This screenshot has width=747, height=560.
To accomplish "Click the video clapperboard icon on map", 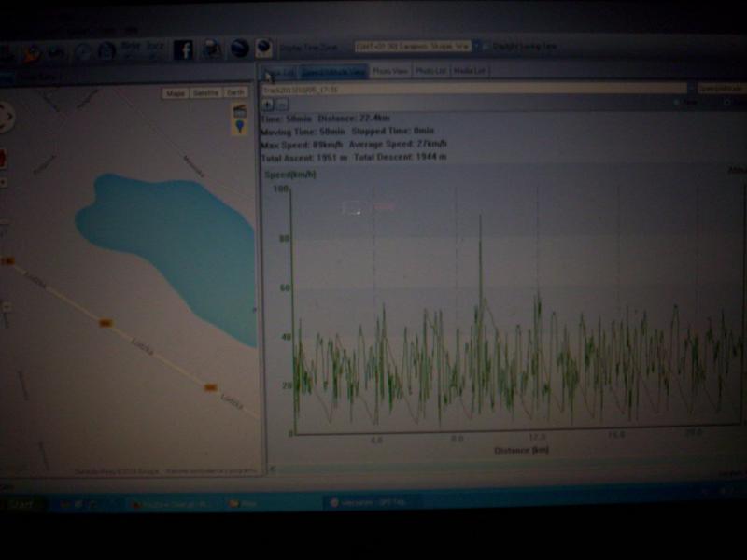I will coord(240,110).
